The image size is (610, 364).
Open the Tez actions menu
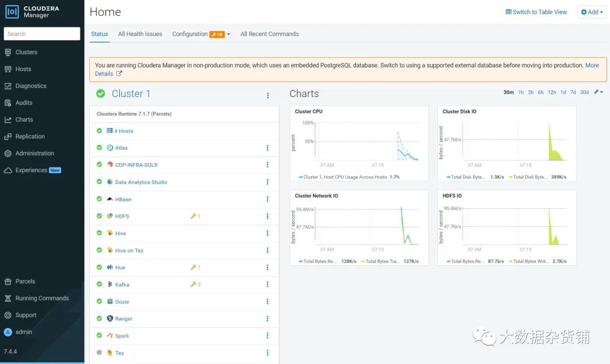(267, 353)
